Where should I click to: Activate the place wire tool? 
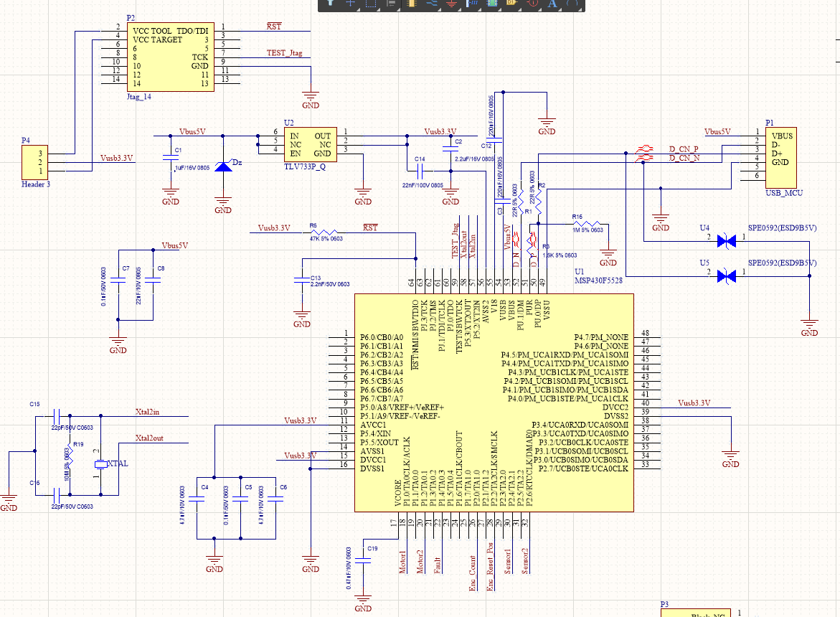pos(432,3)
